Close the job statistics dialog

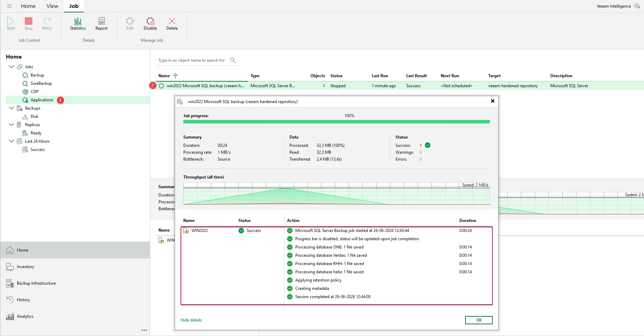click(493, 101)
